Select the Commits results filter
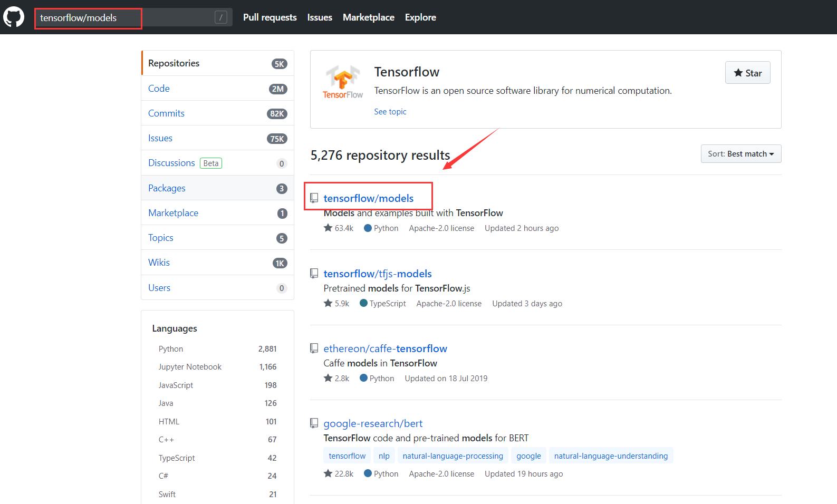The width and height of the screenshot is (837, 504). pyautogui.click(x=217, y=113)
